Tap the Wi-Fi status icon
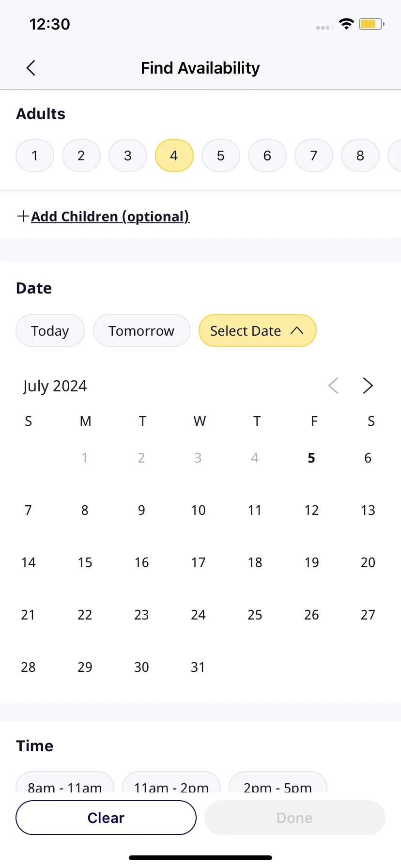Viewport: 401px width, 868px height. tap(346, 24)
